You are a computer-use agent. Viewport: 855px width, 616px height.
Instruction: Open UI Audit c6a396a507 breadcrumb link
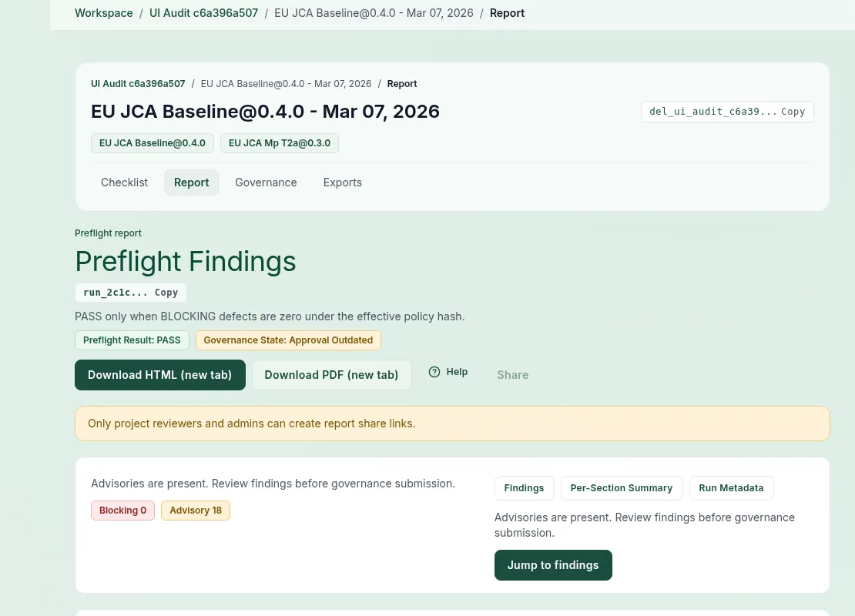click(x=203, y=12)
